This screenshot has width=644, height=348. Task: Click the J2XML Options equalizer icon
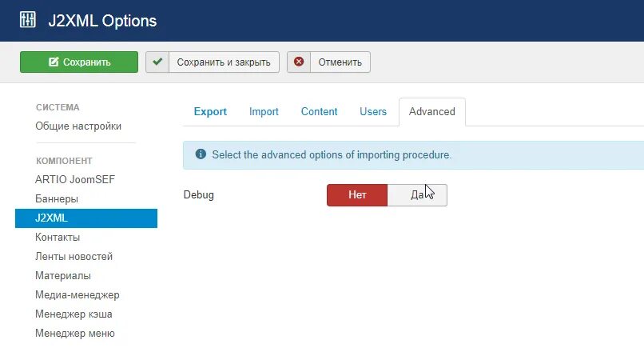27,20
